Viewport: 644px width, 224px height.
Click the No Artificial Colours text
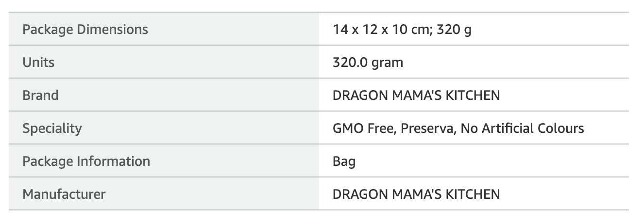[x=522, y=128]
